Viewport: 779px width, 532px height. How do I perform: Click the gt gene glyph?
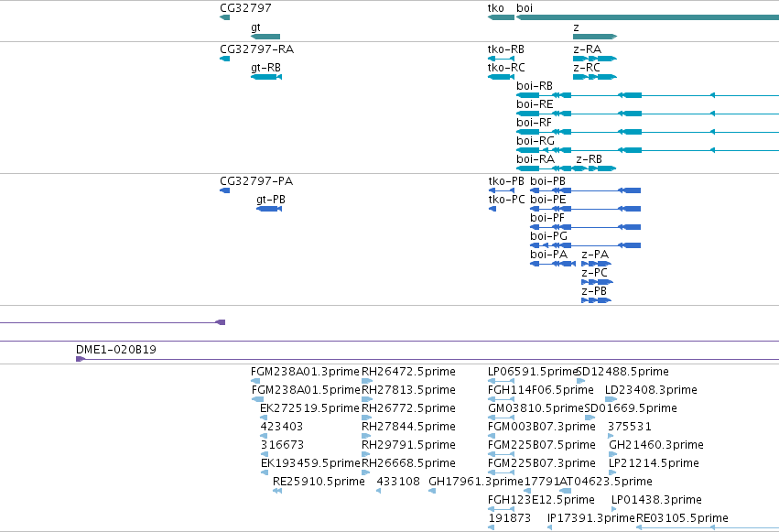(x=265, y=37)
